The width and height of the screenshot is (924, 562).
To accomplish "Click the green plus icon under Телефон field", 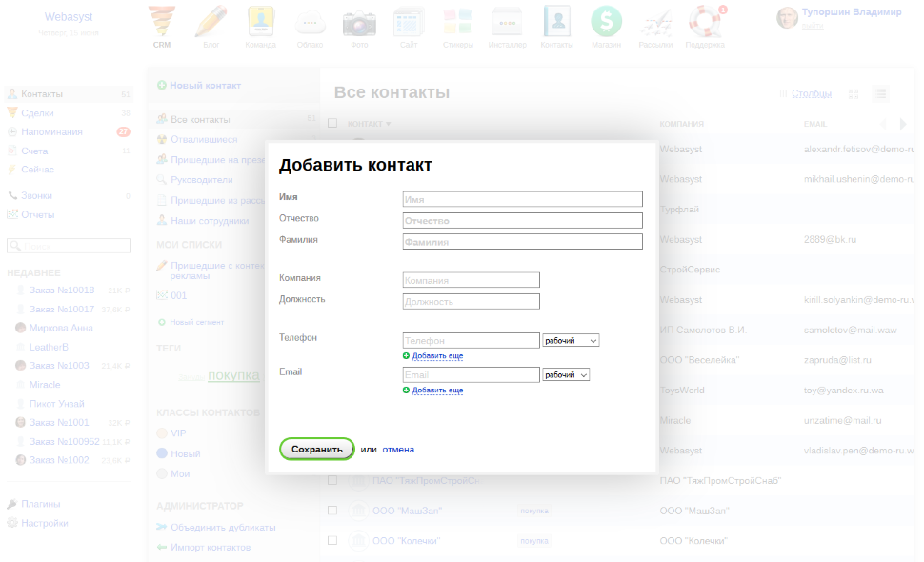I will coord(406,356).
